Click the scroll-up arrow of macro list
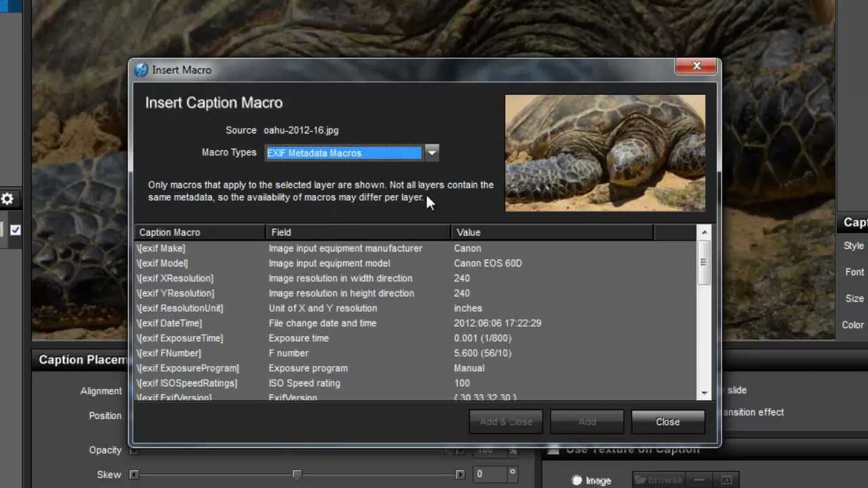Screen dimensions: 868x488 coord(705,232)
